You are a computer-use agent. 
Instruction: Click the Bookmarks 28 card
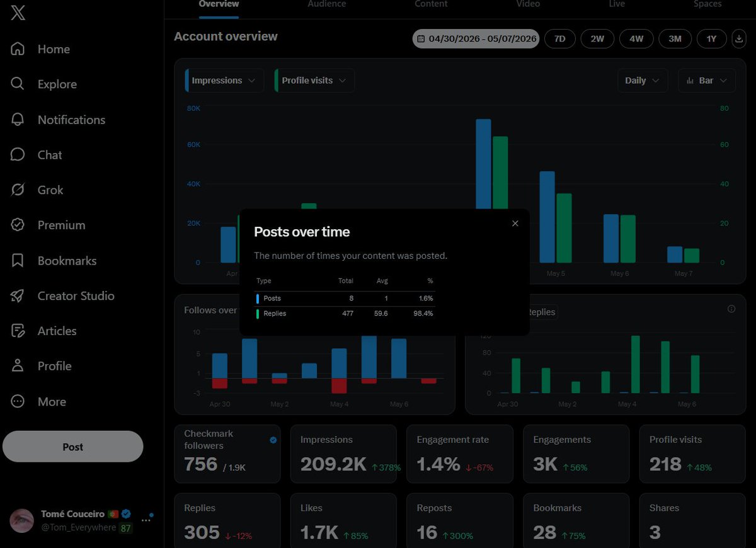click(576, 520)
